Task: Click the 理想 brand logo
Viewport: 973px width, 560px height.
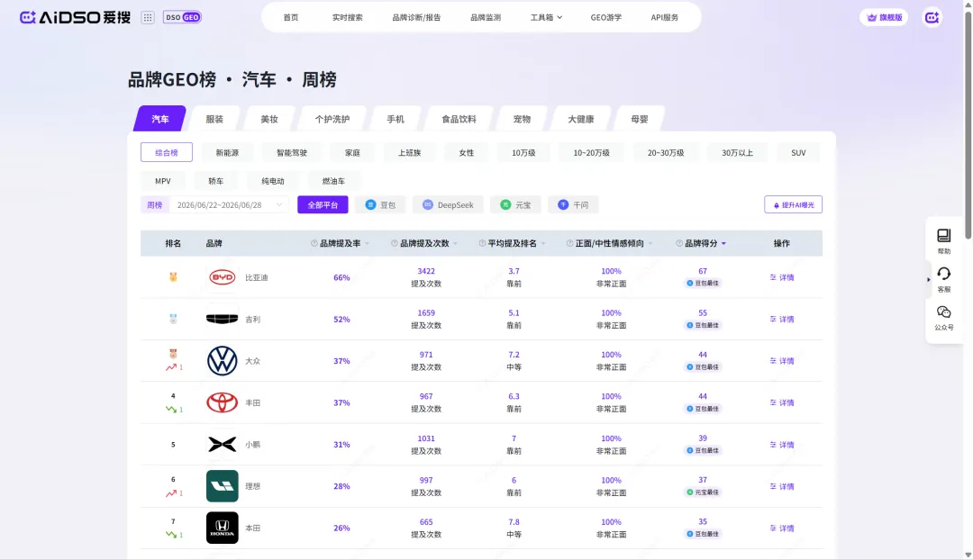Action: [223, 486]
